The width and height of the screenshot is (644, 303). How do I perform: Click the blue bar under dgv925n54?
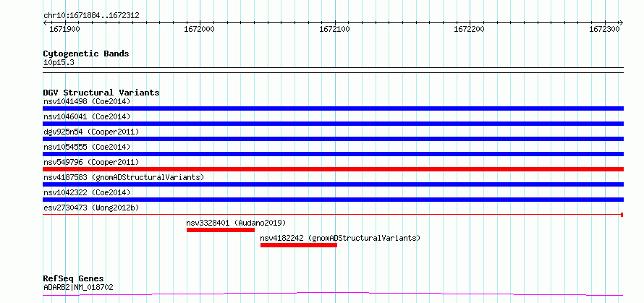tap(333, 139)
